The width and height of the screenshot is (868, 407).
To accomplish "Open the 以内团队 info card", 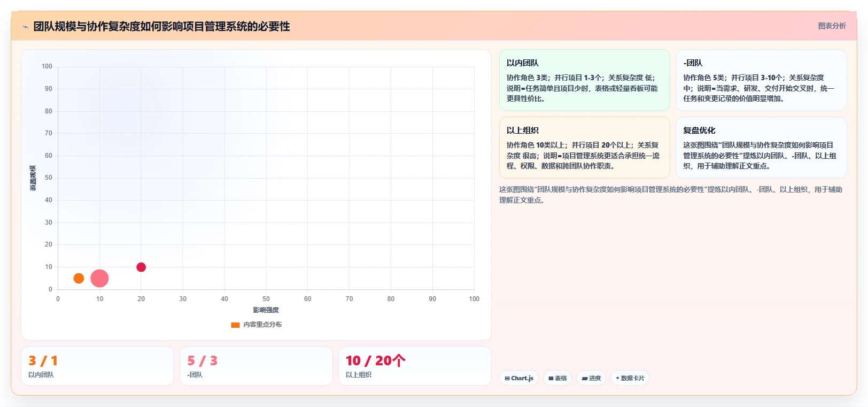I will tap(585, 80).
